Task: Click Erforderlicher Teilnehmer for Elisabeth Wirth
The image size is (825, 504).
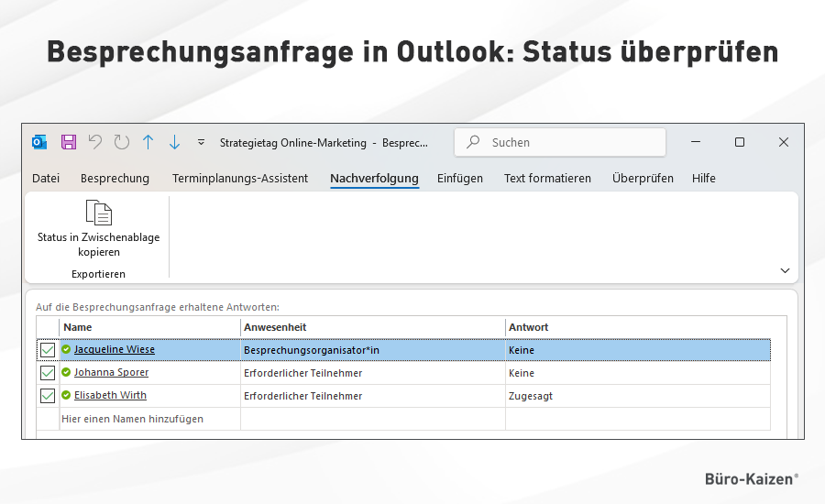Action: (373, 396)
